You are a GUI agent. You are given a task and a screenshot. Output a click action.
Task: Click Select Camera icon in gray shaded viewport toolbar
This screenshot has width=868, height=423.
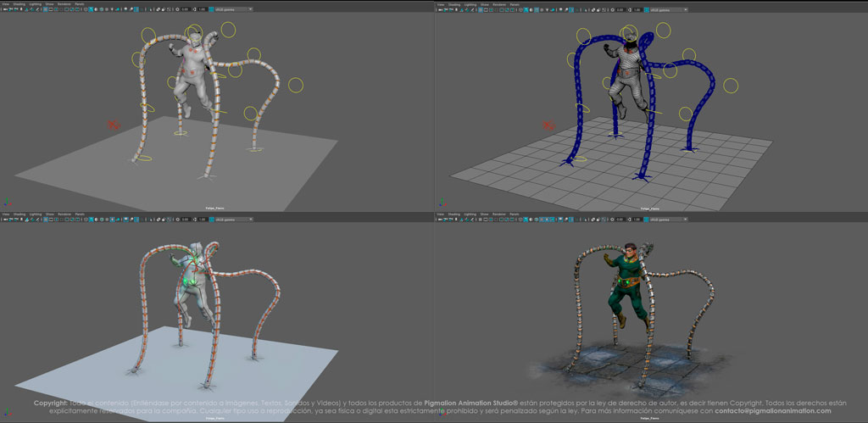point(6,9)
